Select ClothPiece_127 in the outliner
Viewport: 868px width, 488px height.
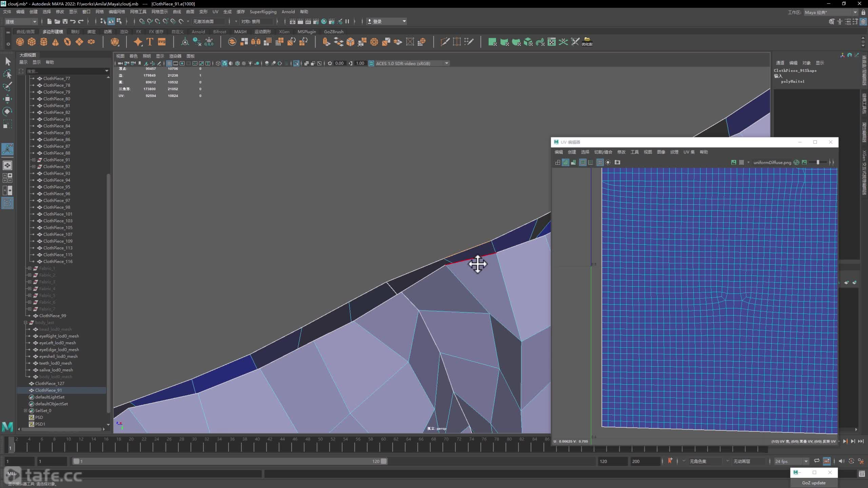(x=50, y=383)
